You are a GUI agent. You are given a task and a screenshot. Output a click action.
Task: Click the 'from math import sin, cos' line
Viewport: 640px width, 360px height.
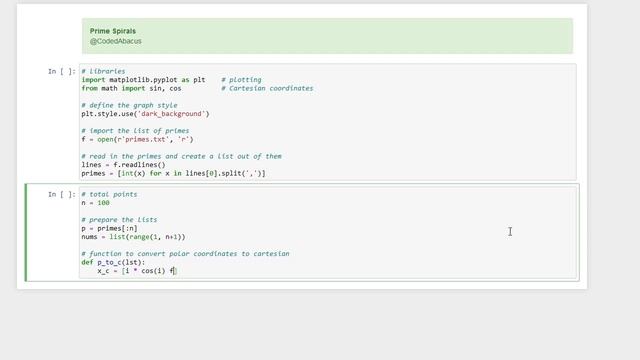coord(131,89)
